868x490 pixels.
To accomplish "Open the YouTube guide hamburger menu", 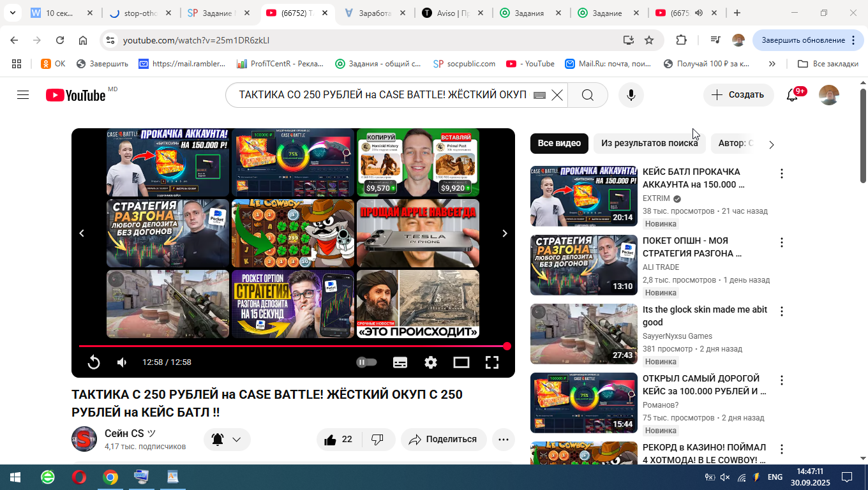I will pos(23,95).
